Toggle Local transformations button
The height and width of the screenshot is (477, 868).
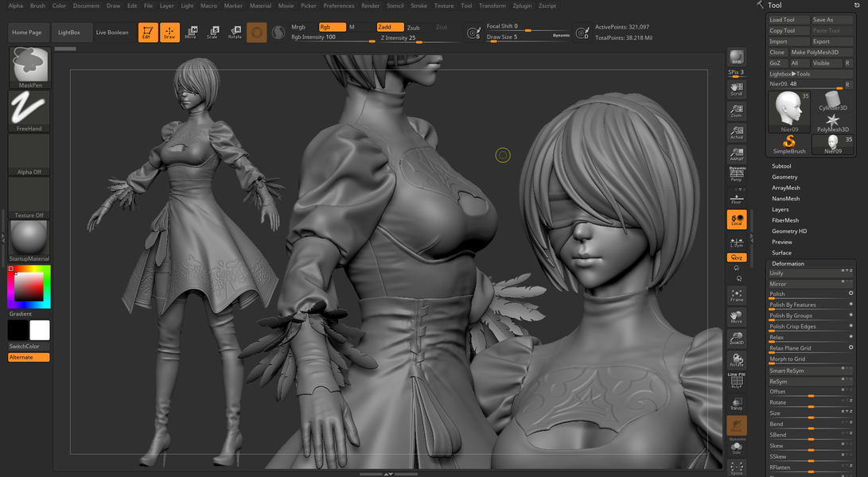[x=736, y=219]
